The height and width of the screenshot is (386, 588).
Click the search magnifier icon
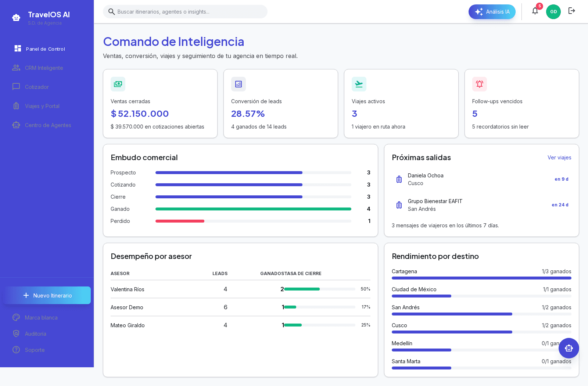[112, 12]
